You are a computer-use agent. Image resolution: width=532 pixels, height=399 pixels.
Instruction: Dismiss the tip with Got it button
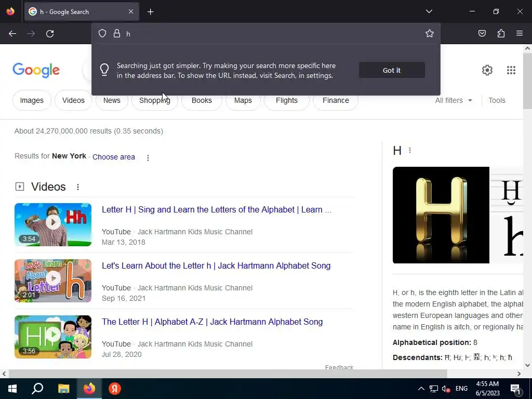click(x=392, y=70)
